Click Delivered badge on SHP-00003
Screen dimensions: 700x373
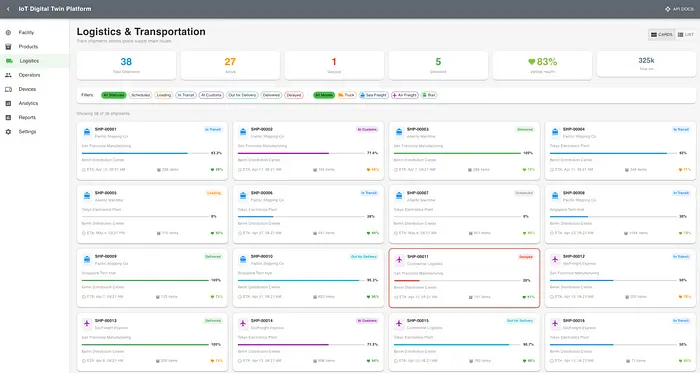(525, 129)
